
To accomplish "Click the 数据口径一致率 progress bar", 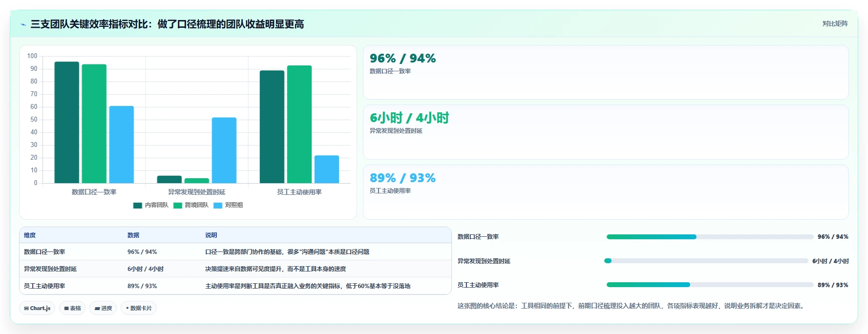I will tap(710, 237).
